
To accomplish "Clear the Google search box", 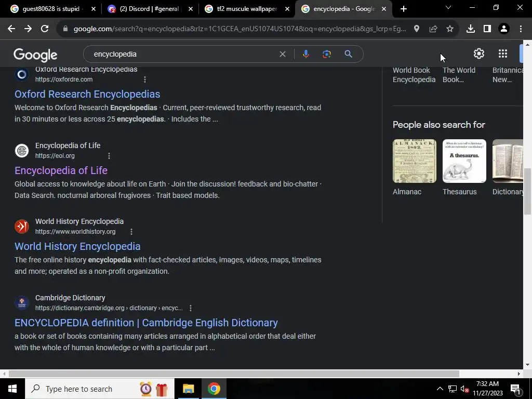I will pyautogui.click(x=282, y=54).
